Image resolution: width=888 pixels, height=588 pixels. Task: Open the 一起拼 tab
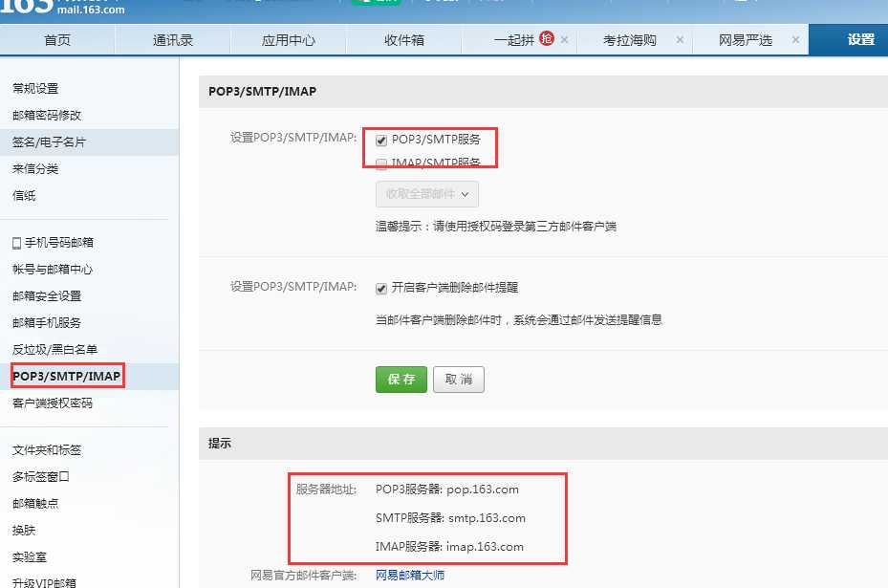point(513,40)
